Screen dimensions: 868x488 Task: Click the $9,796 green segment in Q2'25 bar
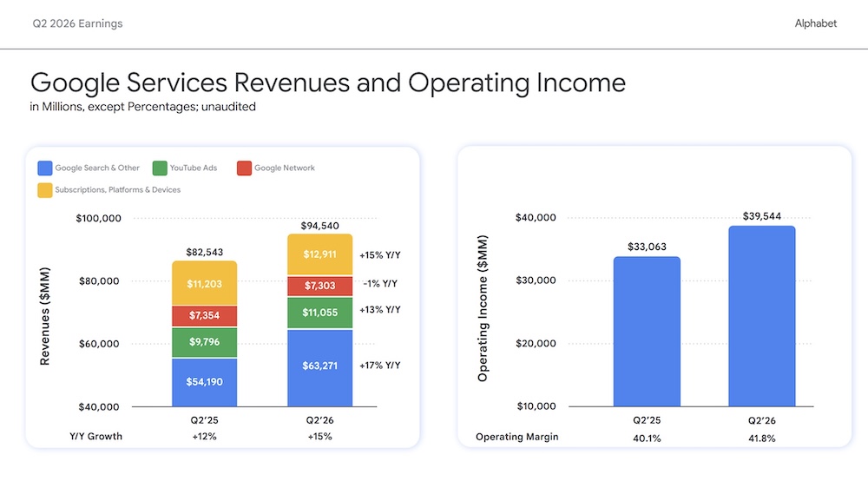[204, 342]
